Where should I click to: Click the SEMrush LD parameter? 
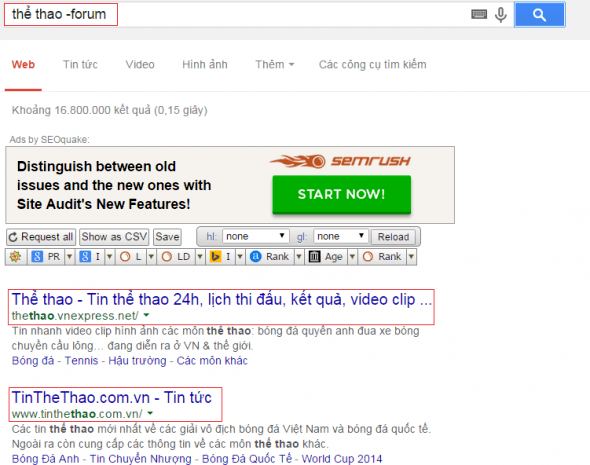[176, 257]
